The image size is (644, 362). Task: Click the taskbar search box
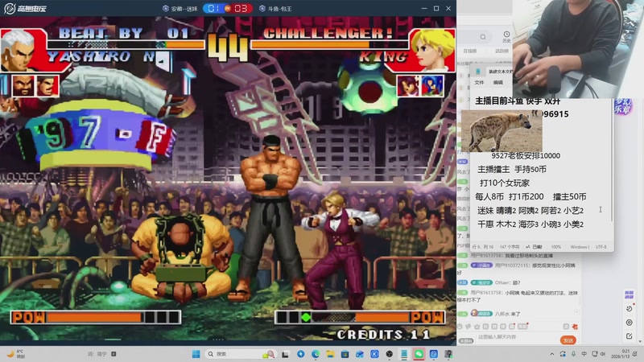click(x=241, y=354)
